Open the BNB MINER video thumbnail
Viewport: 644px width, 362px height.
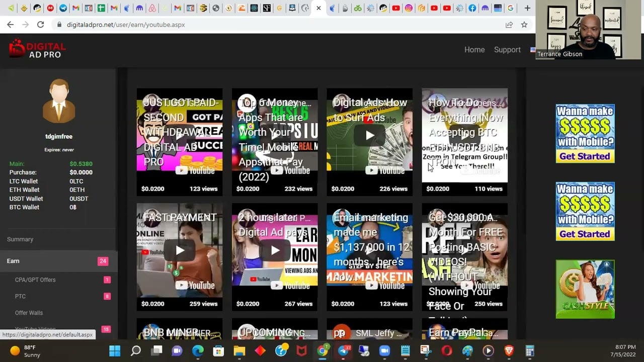click(x=180, y=329)
